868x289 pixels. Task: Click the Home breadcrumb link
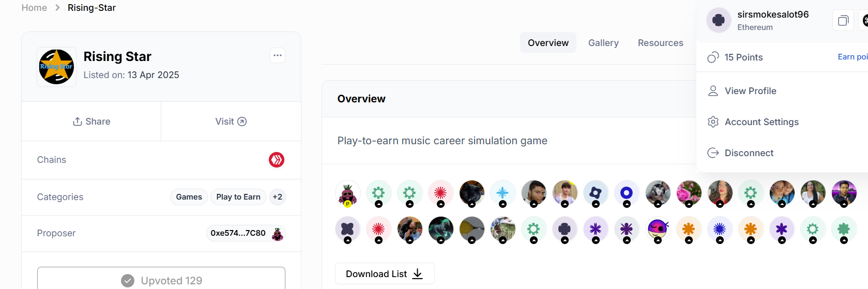coord(34,8)
